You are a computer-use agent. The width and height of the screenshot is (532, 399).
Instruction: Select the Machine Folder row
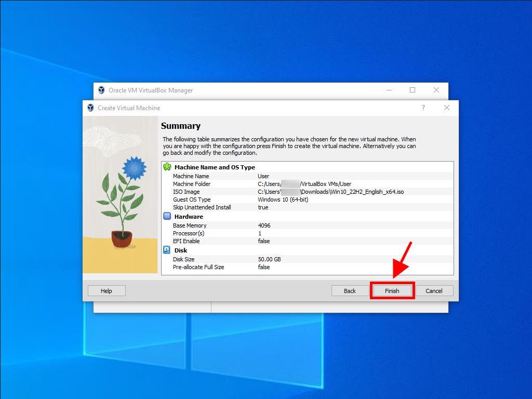pyautogui.click(x=307, y=184)
